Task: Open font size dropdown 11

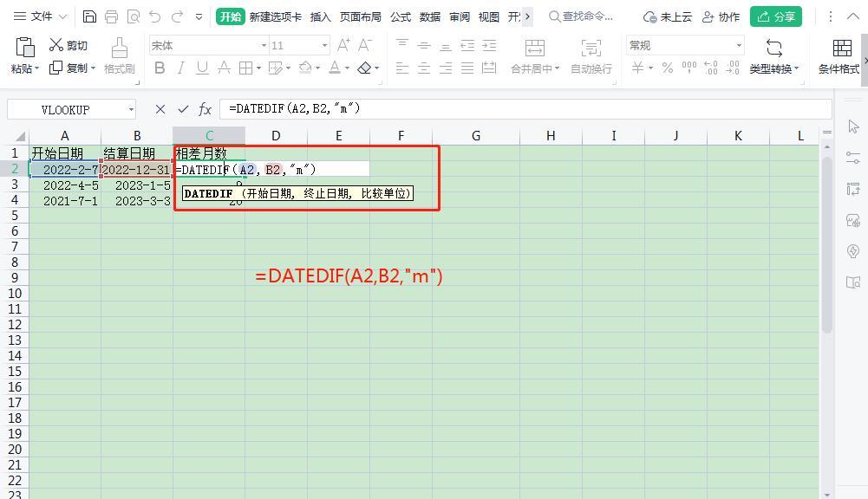Action: (x=325, y=45)
